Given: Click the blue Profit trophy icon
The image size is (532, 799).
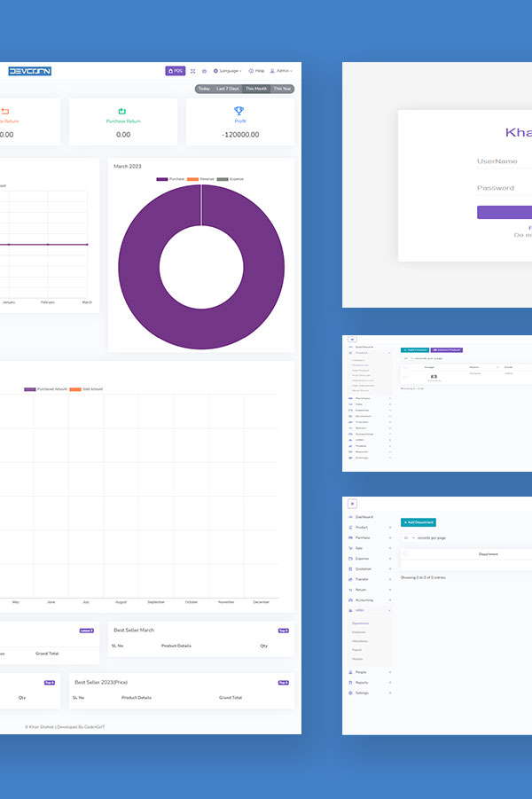Looking at the screenshot, I should (239, 111).
